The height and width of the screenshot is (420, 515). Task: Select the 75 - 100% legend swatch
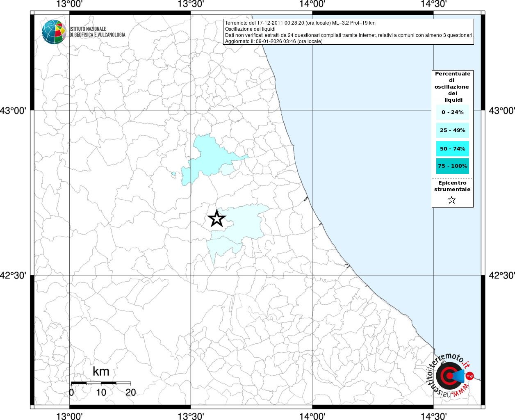pyautogui.click(x=453, y=166)
